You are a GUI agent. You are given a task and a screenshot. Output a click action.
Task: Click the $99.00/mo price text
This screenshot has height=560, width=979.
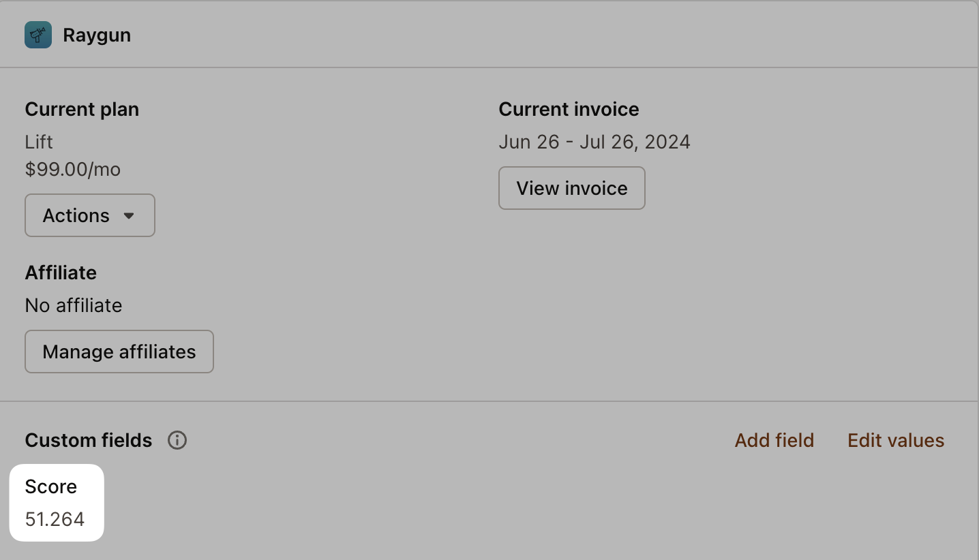73,169
